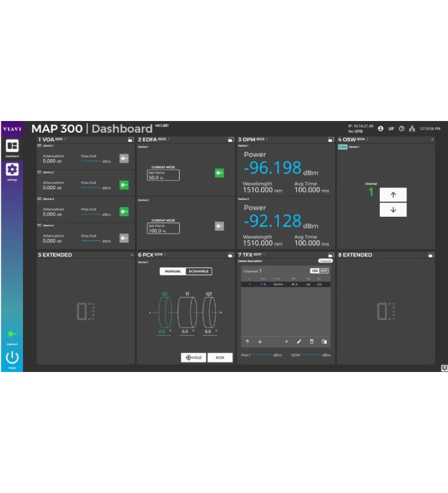Toggle EDFA Device 1 laser output

coord(220,173)
